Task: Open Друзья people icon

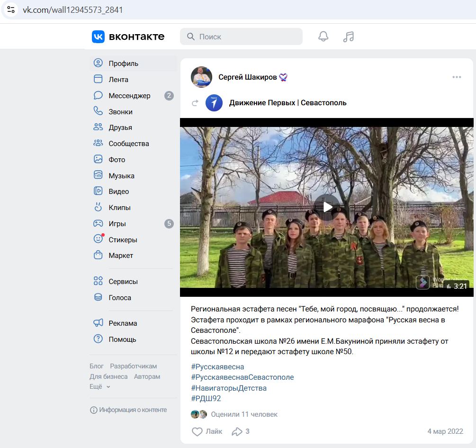Action: coord(98,127)
